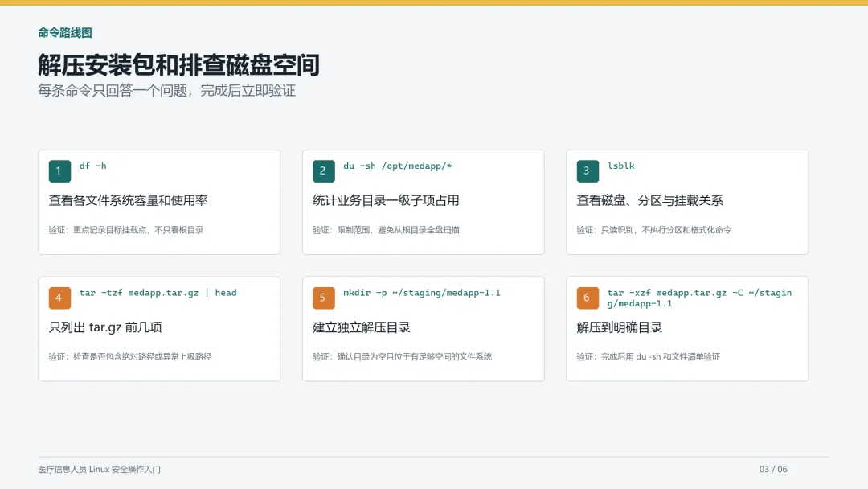Click heading 建立独立解压目录

point(362,327)
